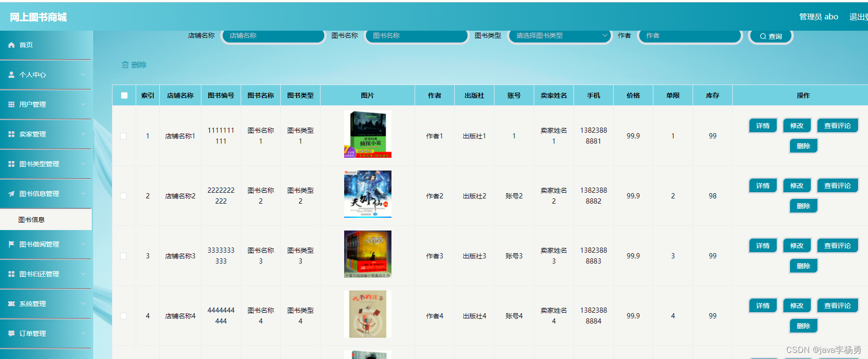Viewport: 868px width, 359px height.
Task: Click the grid icon beside 卖家管理
Action: [x=11, y=134]
